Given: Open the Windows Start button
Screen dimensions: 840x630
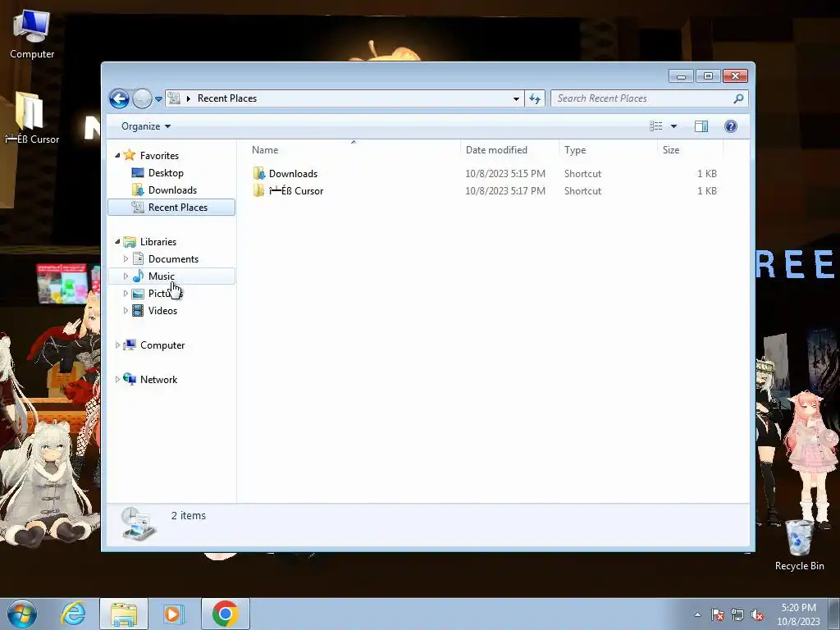Looking at the screenshot, I should [x=22, y=614].
